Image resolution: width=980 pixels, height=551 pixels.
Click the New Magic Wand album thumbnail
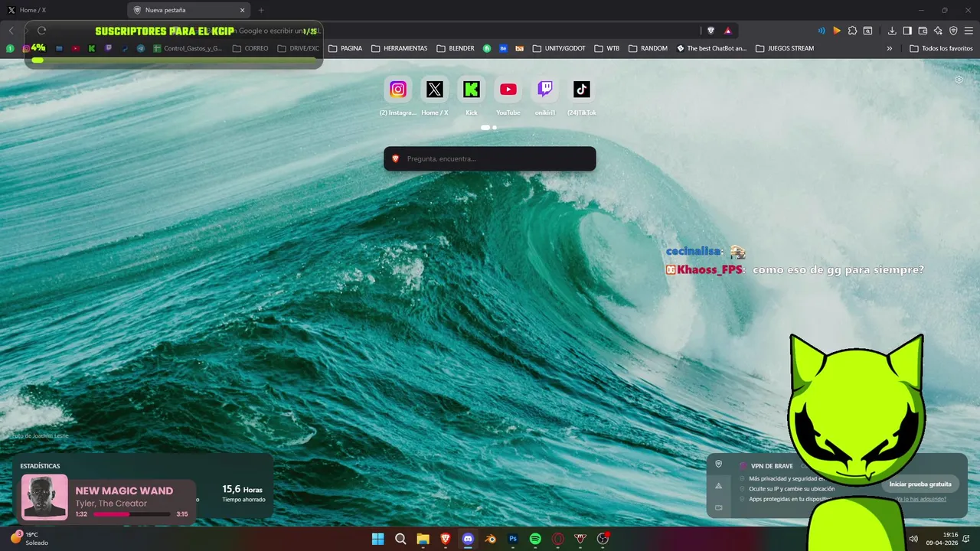44,497
